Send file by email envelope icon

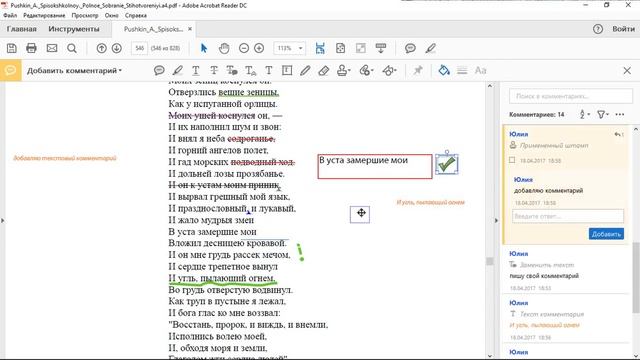pos(52,48)
